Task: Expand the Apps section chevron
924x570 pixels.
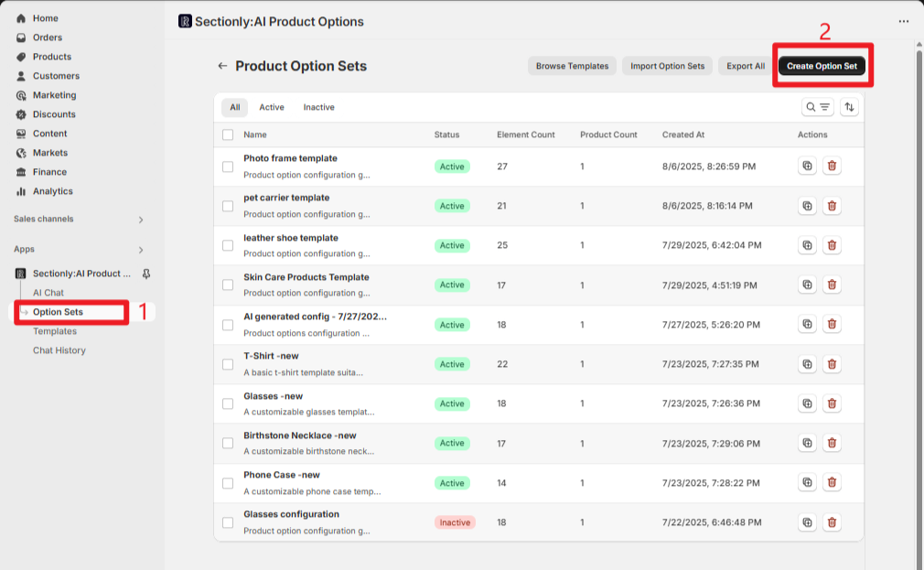Action: [x=141, y=250]
